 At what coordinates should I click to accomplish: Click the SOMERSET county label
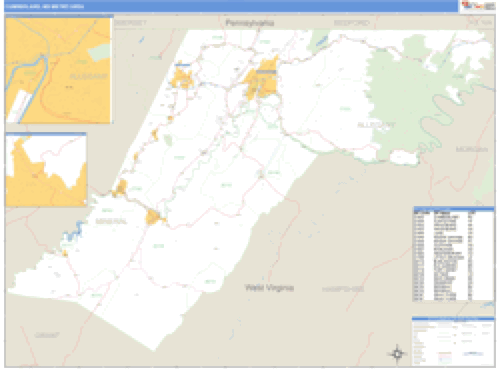pos(130,23)
